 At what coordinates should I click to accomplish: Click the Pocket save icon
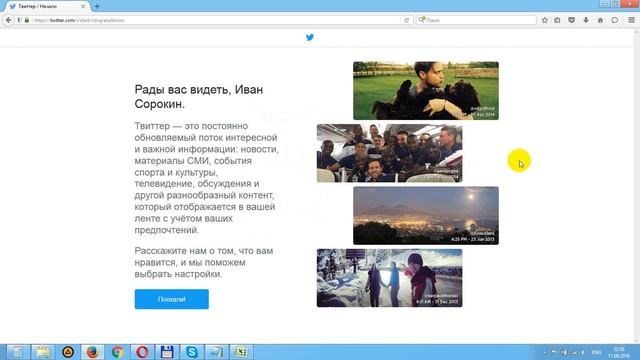pyautogui.click(x=571, y=20)
